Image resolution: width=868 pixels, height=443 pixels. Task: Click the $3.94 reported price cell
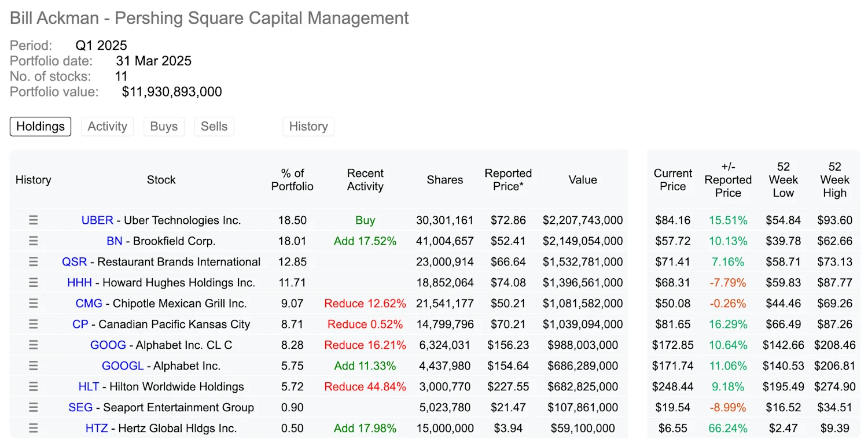click(508, 429)
